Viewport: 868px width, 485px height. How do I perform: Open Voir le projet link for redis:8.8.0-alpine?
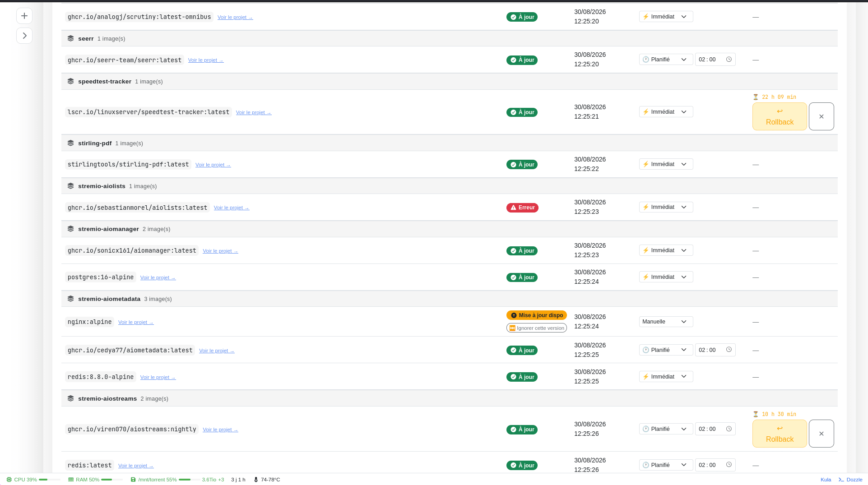[x=158, y=377]
